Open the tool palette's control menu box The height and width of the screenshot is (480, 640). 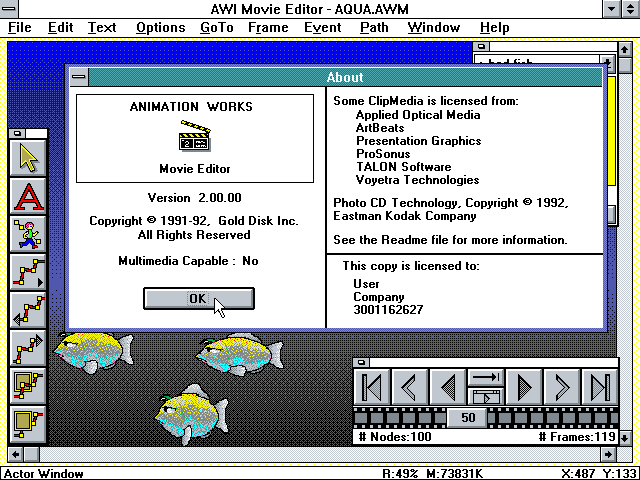17,133
